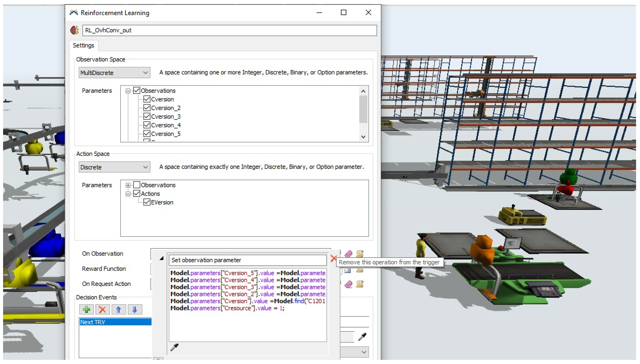Viewport: 640px width, 364px height.
Task: Collapse the Actions tree node
Action: tap(128, 194)
